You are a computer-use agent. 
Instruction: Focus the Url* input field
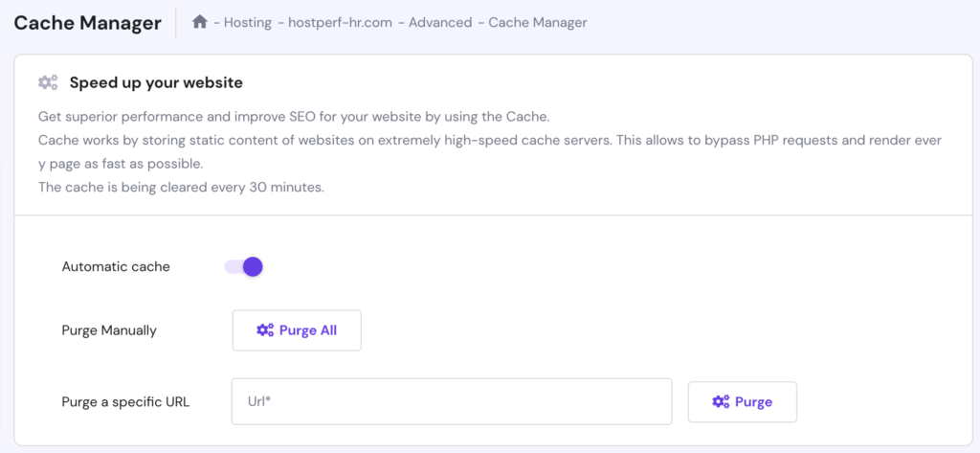[452, 401]
